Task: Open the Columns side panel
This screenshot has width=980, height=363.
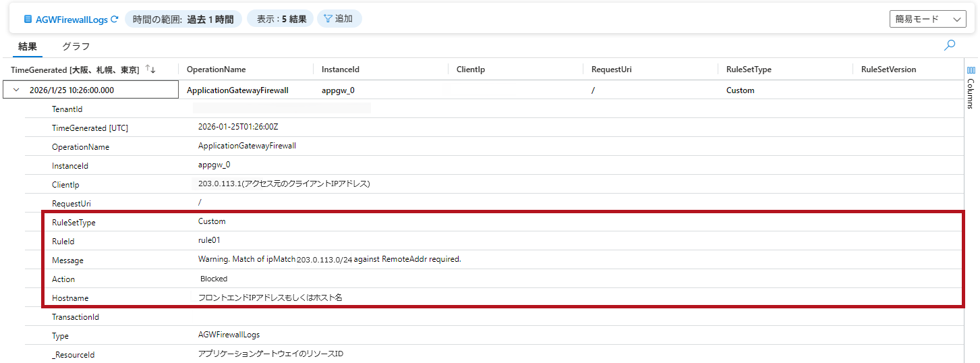Action: (x=971, y=86)
